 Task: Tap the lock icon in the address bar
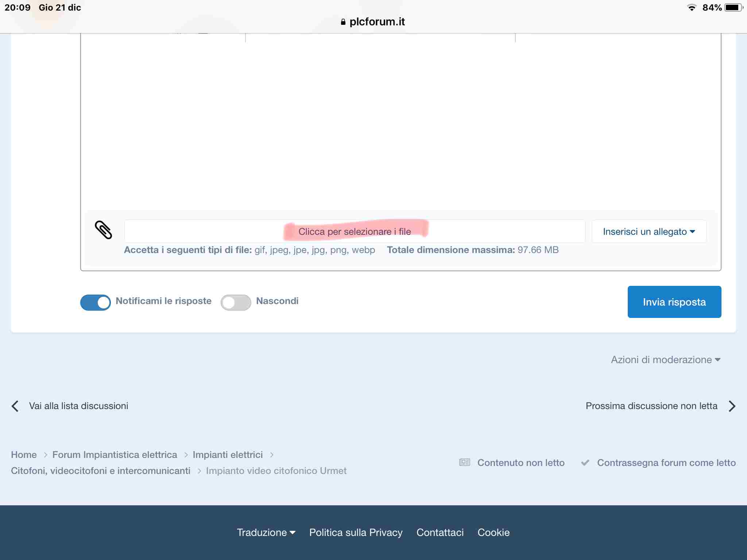click(x=343, y=22)
